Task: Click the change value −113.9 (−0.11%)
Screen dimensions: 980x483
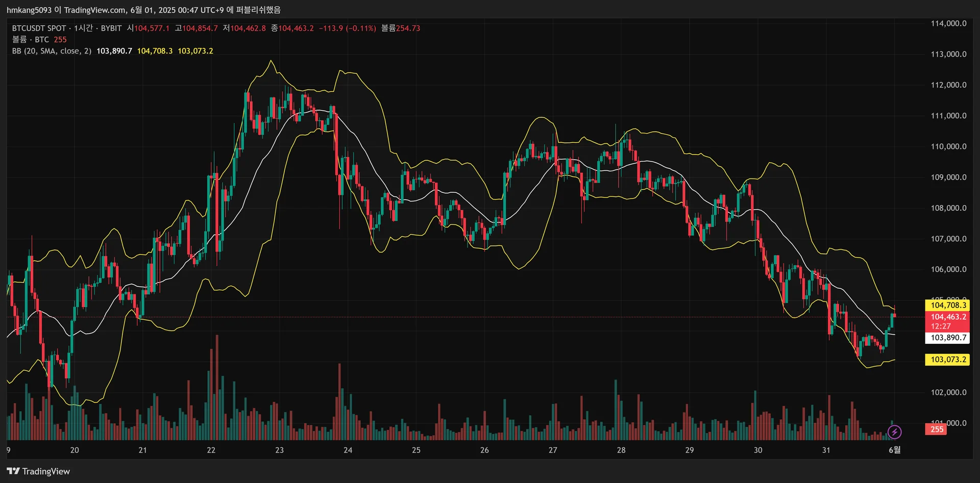Action: (x=348, y=28)
